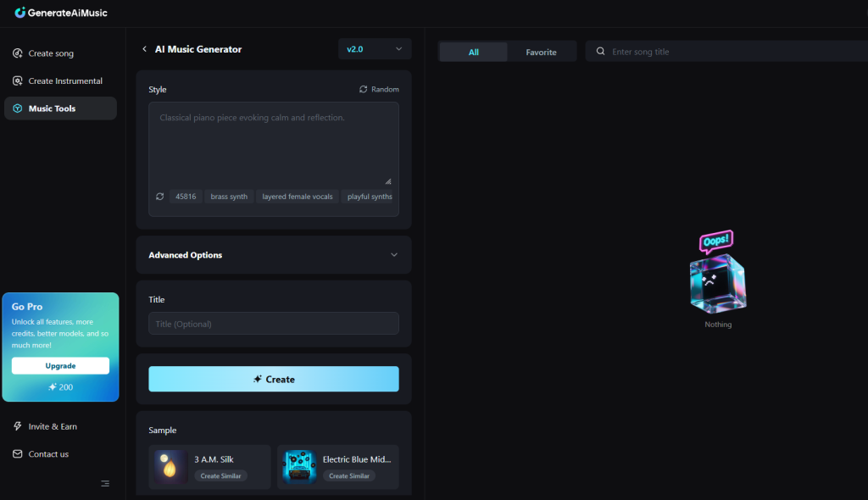Screen dimensions: 868x500
Task: Click the Title (Optional) input field
Action: 273,324
